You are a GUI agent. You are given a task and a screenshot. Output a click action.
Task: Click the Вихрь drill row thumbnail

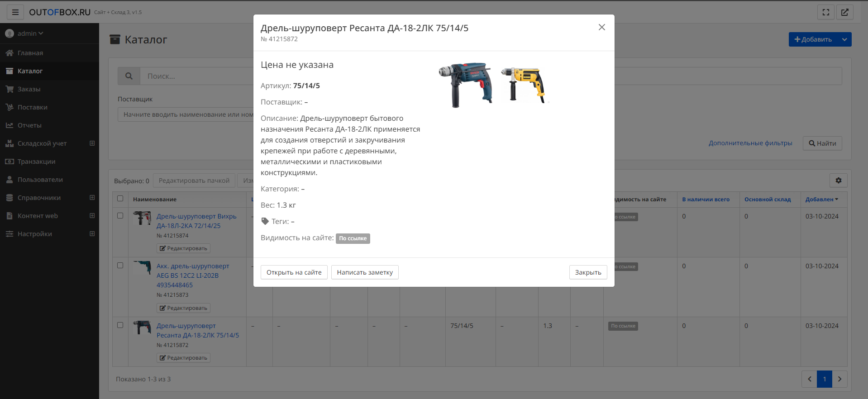point(142,218)
